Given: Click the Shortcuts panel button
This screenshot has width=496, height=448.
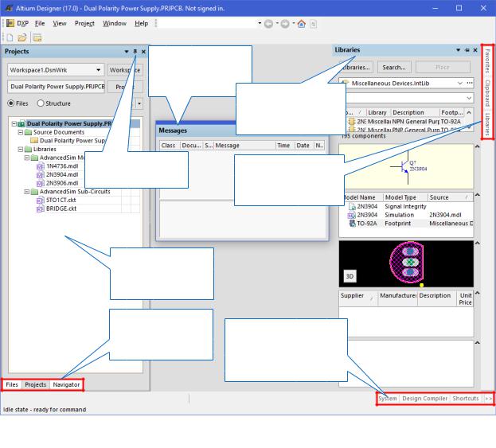Looking at the screenshot, I should 466,399.
